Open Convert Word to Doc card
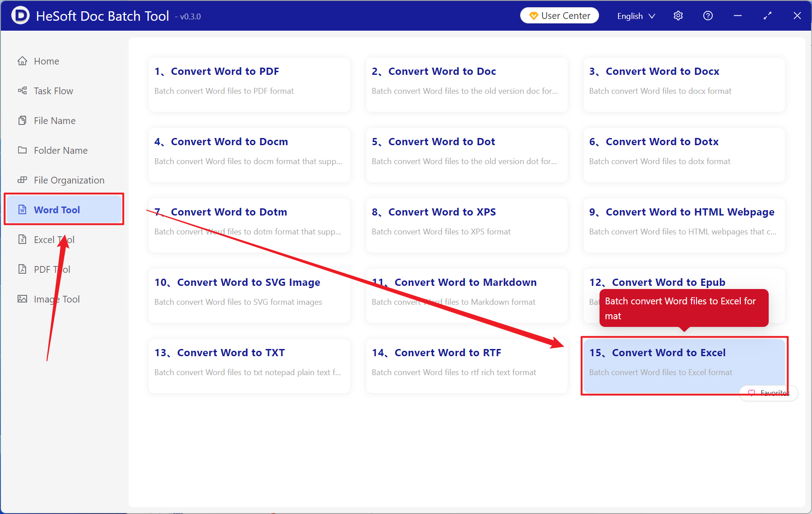Screen dimensions: 812x514 pos(467,85)
